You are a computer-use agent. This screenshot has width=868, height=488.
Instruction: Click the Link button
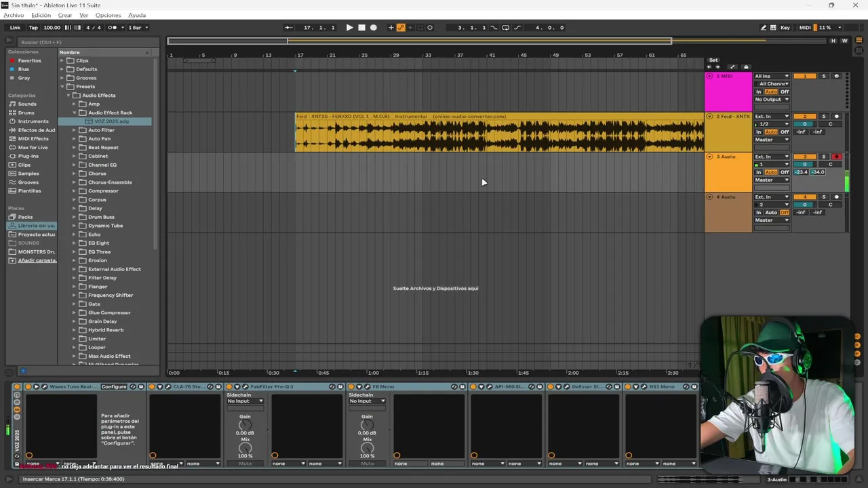[15, 28]
